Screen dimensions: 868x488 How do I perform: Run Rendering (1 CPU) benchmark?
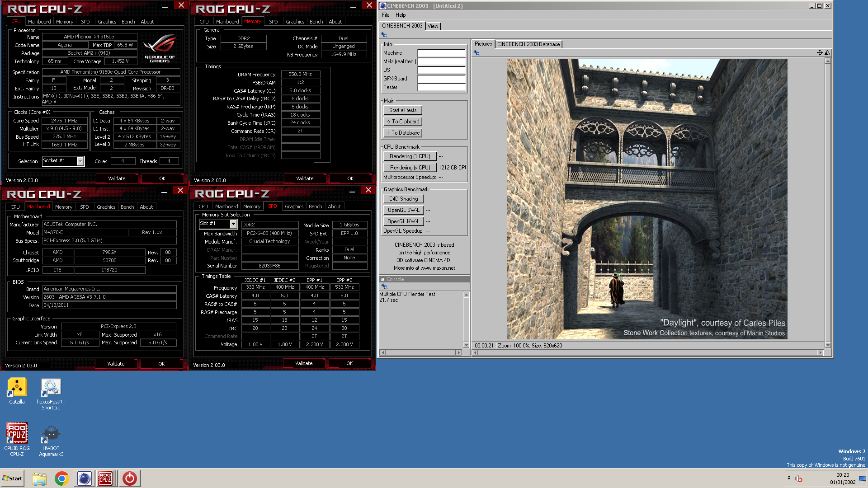point(410,156)
